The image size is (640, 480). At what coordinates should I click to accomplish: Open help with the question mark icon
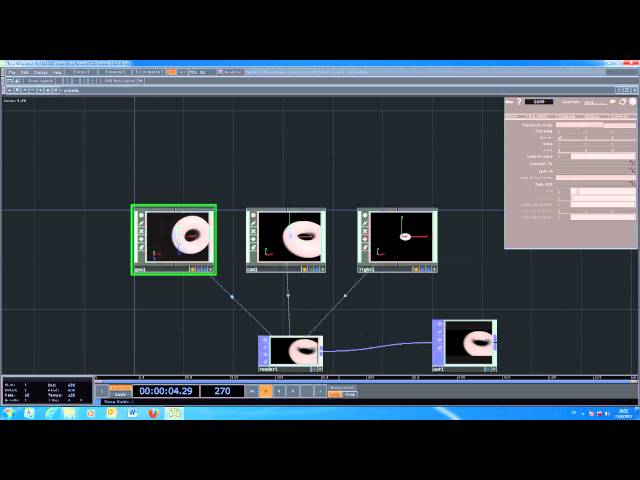point(519,102)
